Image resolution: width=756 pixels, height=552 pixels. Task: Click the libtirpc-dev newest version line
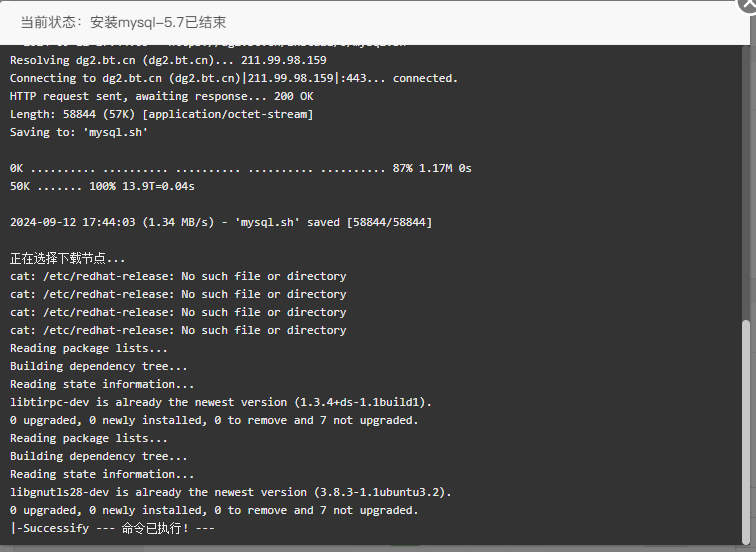tap(220, 402)
